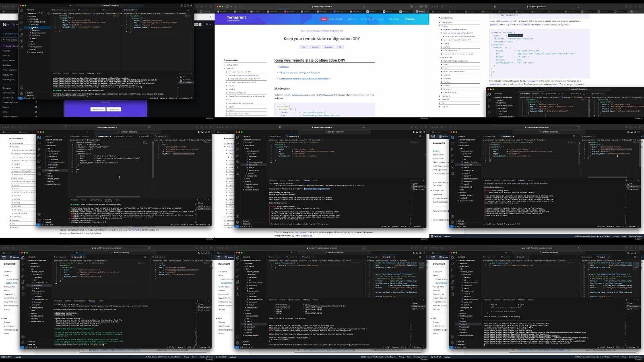Screen dimensions: 644x362
Task: Close the terminal panel in VS Code over Terraform Registry
Action: pyautogui.click(x=192, y=73)
